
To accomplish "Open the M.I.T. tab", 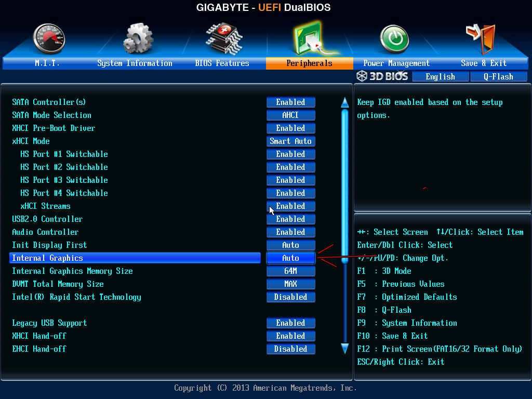I will 47,63.
